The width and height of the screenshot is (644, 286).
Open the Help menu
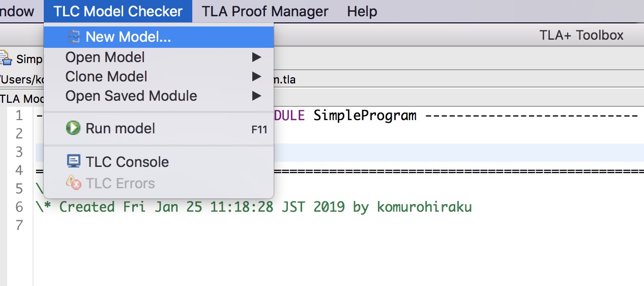[x=362, y=11]
